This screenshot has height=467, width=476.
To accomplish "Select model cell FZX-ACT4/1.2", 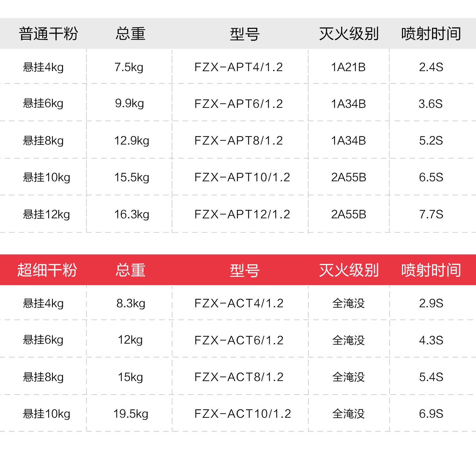I will coord(239,303).
